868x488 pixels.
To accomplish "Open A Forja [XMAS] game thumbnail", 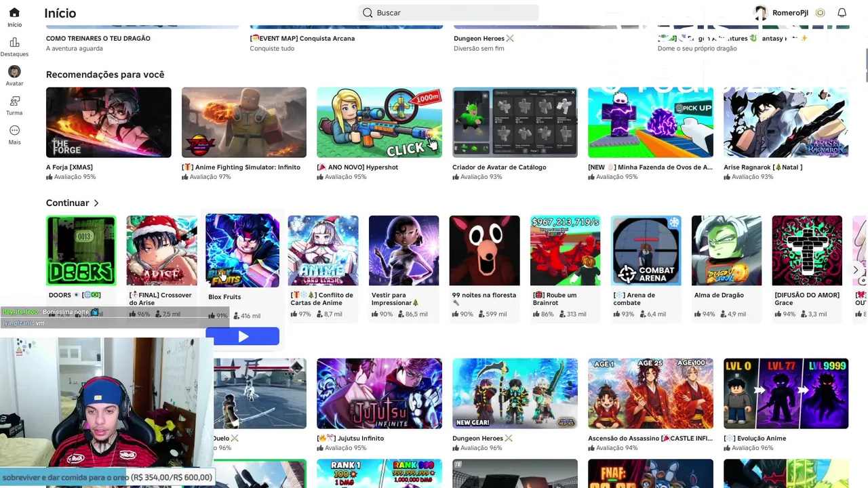I will tap(108, 122).
